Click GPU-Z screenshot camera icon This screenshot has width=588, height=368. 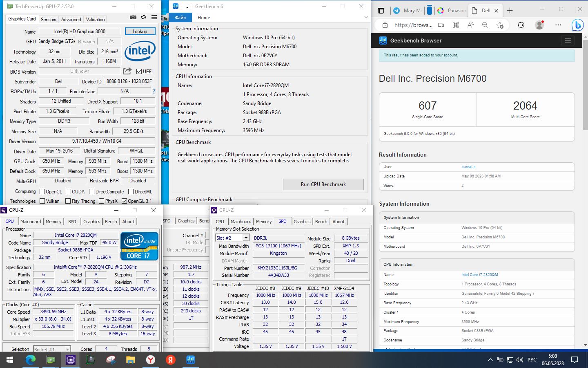(x=133, y=17)
